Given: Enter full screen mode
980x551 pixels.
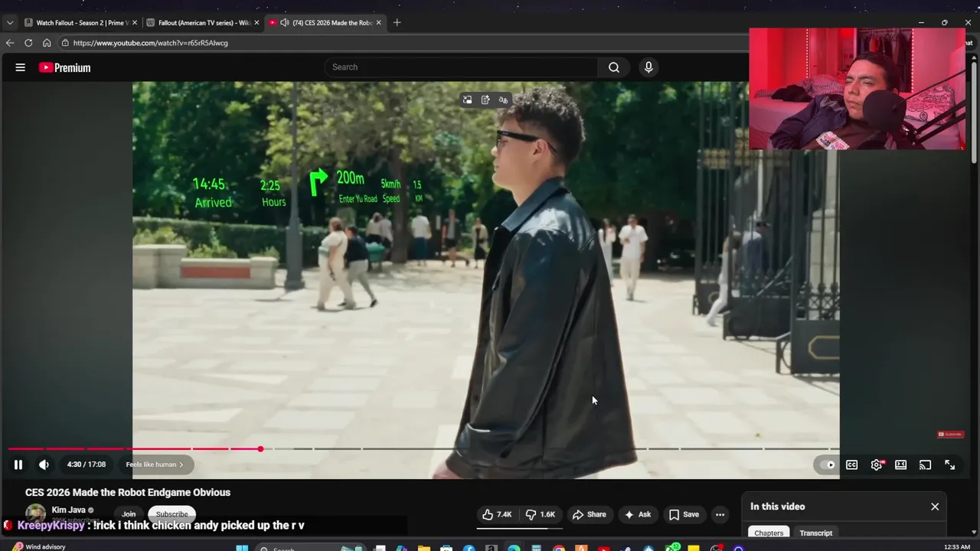Looking at the screenshot, I should [949, 465].
